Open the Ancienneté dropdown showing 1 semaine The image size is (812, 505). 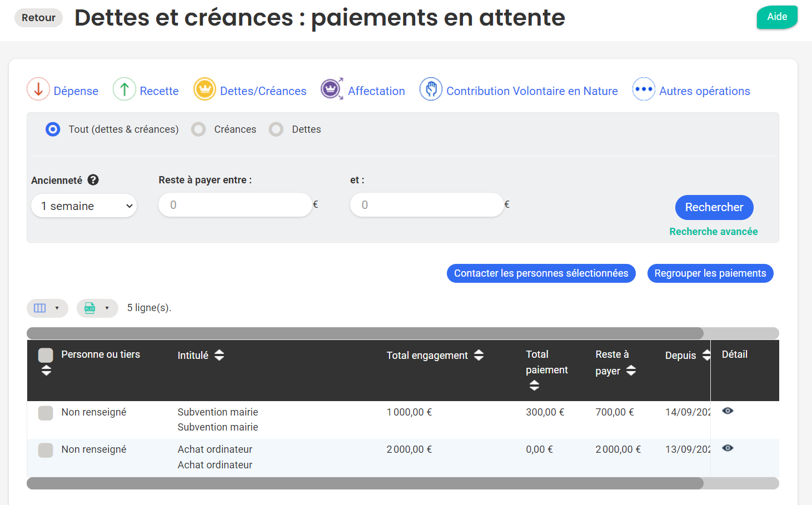[x=84, y=206]
